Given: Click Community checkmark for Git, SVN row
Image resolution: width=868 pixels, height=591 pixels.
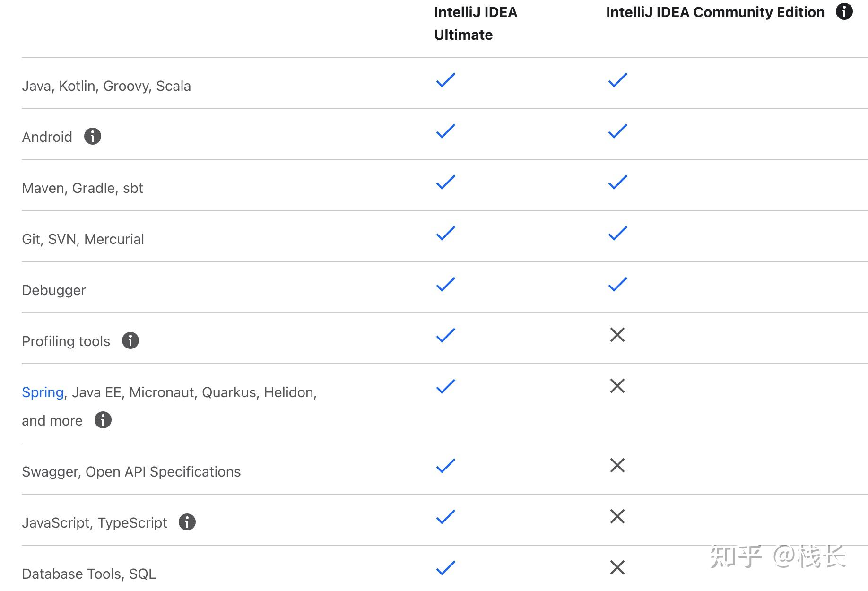Looking at the screenshot, I should (617, 233).
